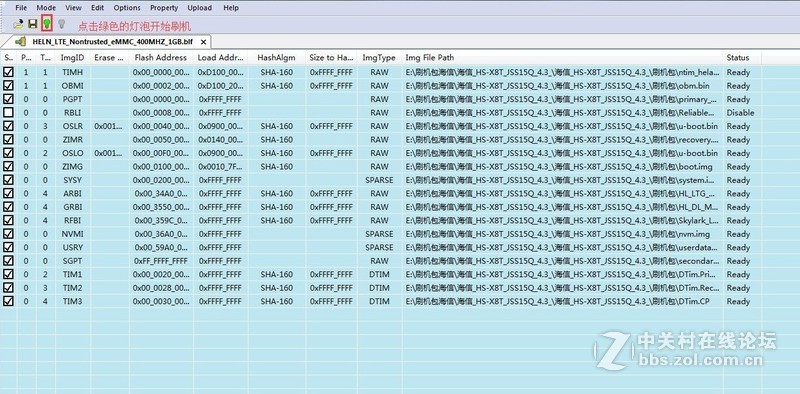Click the green light bulb start icon
The image size is (800, 394).
point(47,23)
